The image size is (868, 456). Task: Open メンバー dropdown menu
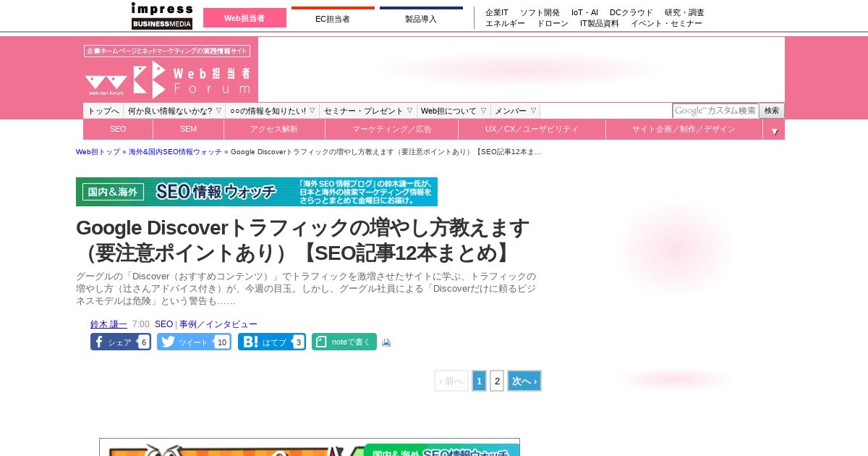[x=516, y=111]
